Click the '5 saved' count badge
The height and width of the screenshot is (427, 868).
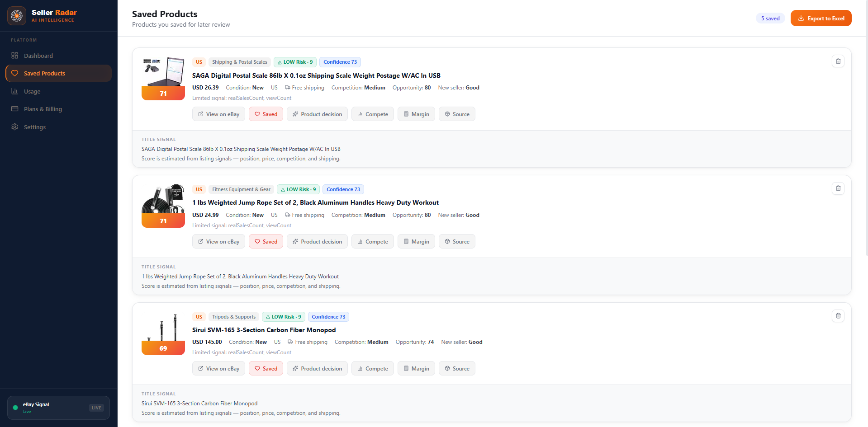pos(770,19)
